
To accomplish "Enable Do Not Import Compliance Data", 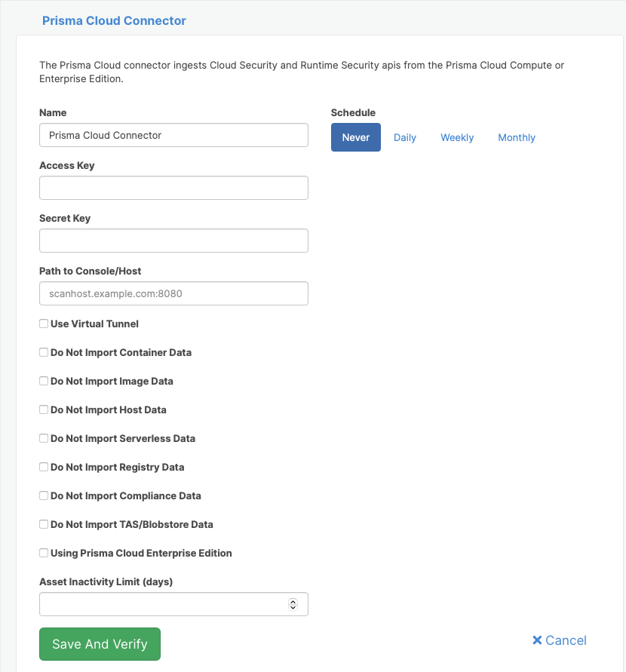I will click(44, 496).
